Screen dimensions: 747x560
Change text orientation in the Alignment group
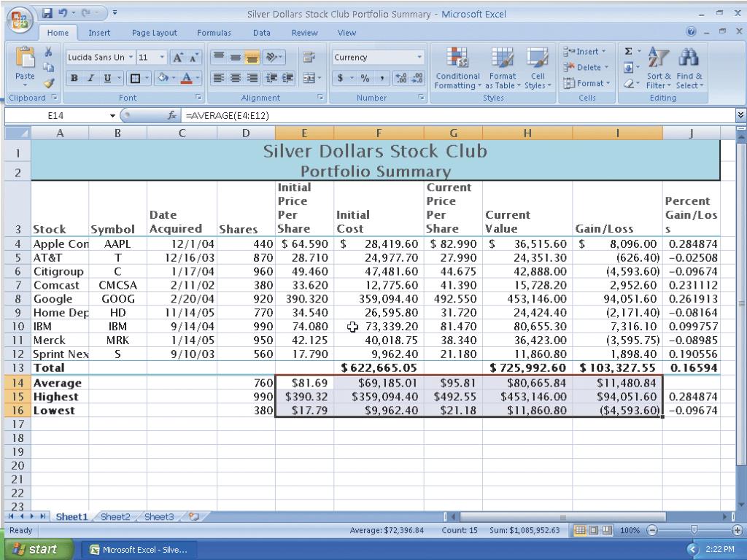(272, 58)
